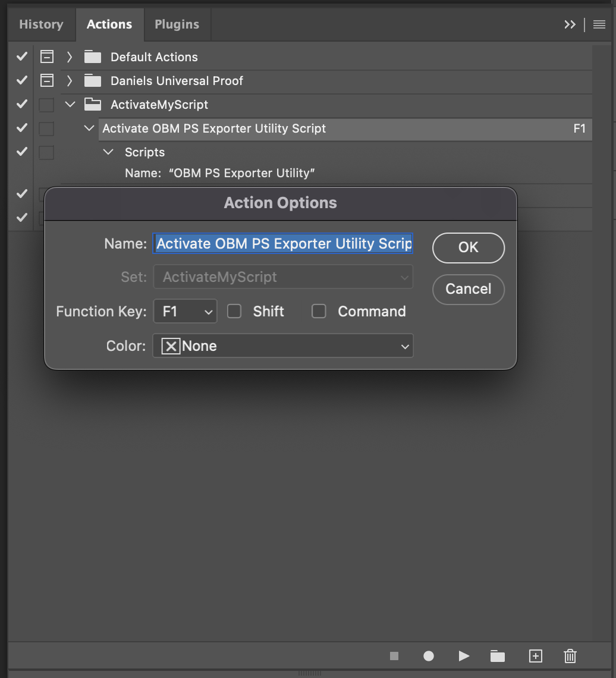Open the Color None dropdown

click(283, 346)
